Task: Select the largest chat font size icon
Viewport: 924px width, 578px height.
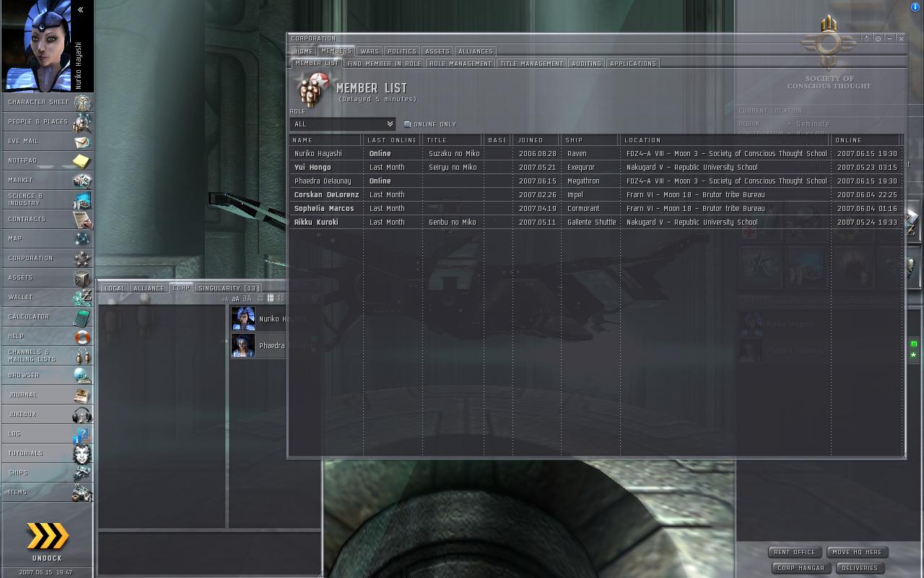Action: tap(248, 298)
